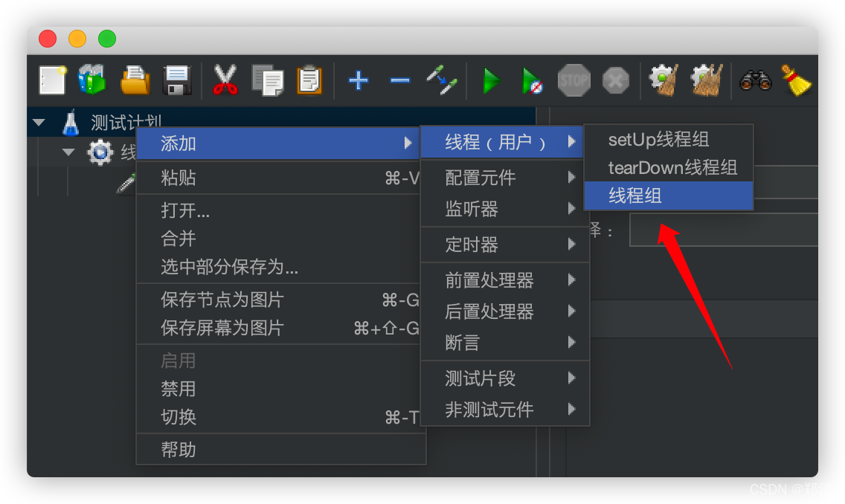Choose 保存节点为图片 menu entry
Viewport: 845px width, 504px height.
tap(278, 300)
